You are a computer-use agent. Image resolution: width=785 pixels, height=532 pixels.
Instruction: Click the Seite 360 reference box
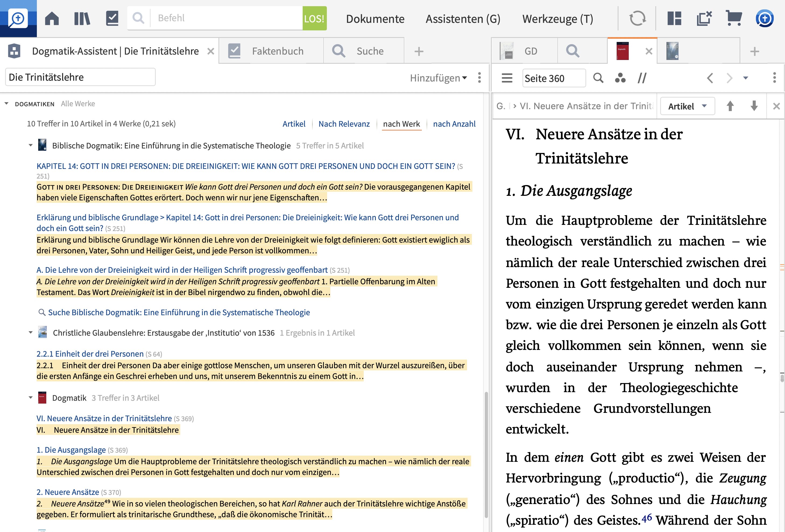tap(554, 78)
